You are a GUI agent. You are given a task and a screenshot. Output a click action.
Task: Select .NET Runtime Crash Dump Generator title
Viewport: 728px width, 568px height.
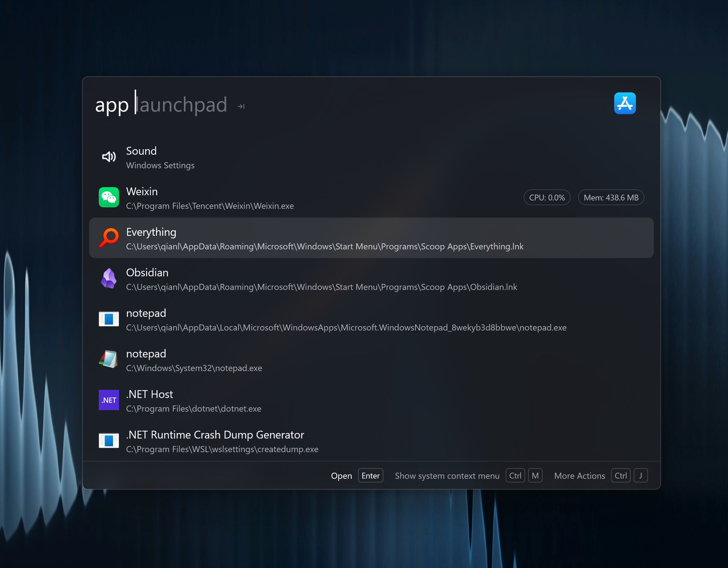click(215, 435)
